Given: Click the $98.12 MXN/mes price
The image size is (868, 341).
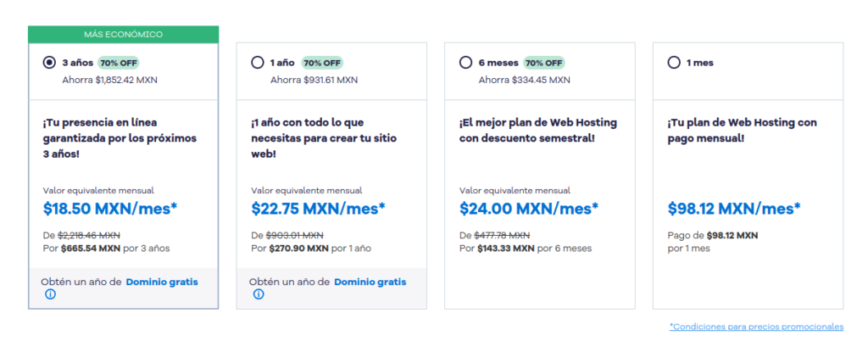Looking at the screenshot, I should pyautogui.click(x=734, y=209).
